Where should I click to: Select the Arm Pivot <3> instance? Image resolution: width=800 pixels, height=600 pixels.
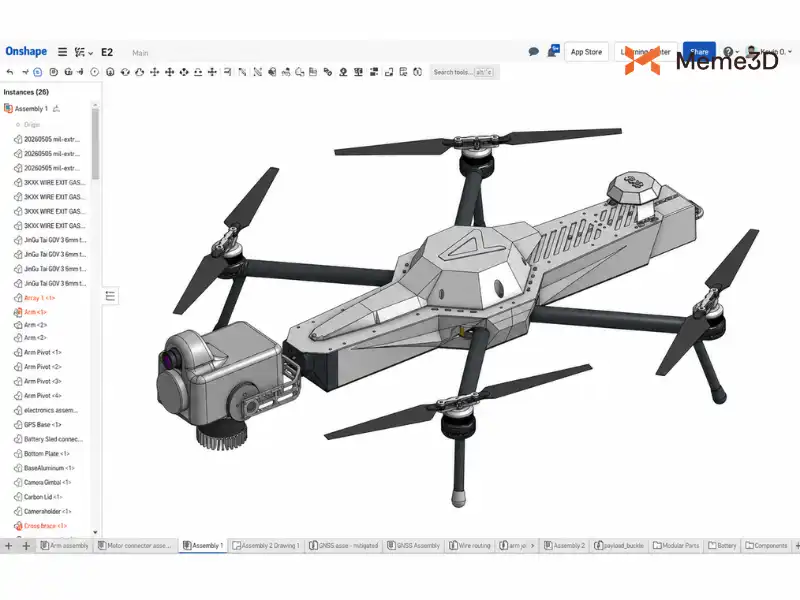click(42, 381)
